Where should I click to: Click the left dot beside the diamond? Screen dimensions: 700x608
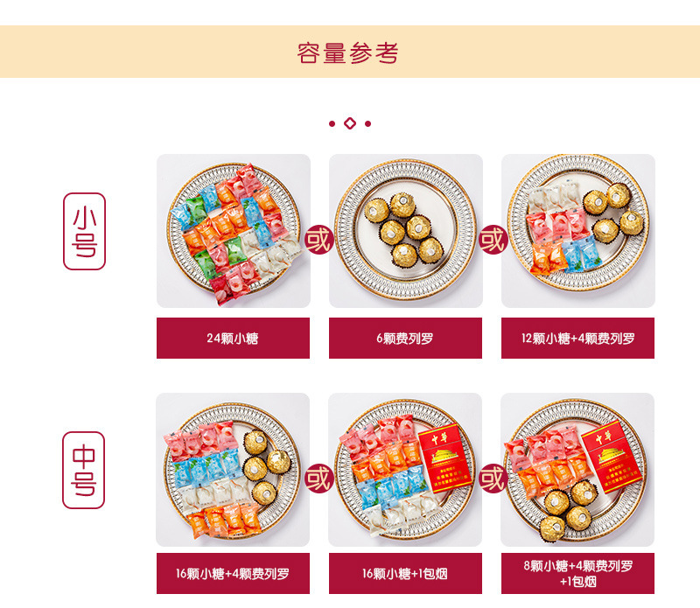[x=332, y=123]
